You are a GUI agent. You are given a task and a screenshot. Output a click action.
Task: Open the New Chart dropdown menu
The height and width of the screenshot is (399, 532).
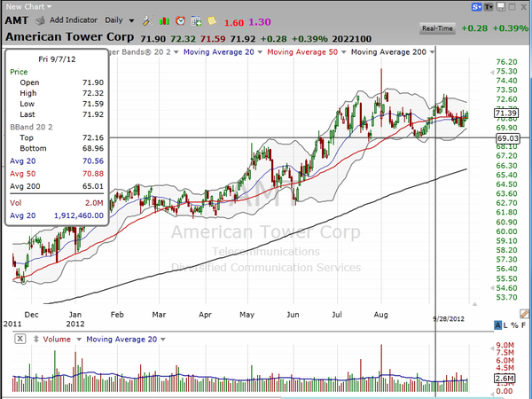click(x=28, y=6)
